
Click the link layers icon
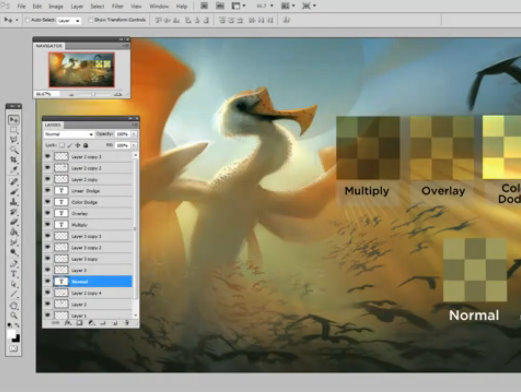click(x=56, y=323)
